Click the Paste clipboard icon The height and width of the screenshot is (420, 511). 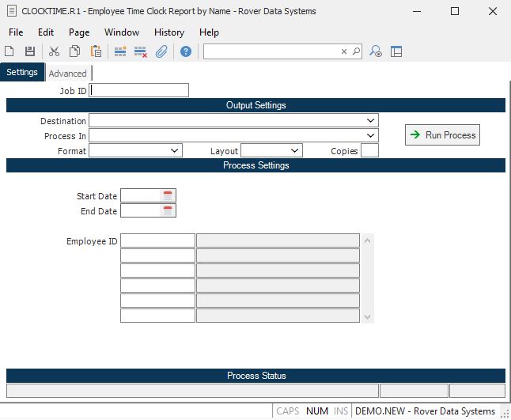point(96,51)
